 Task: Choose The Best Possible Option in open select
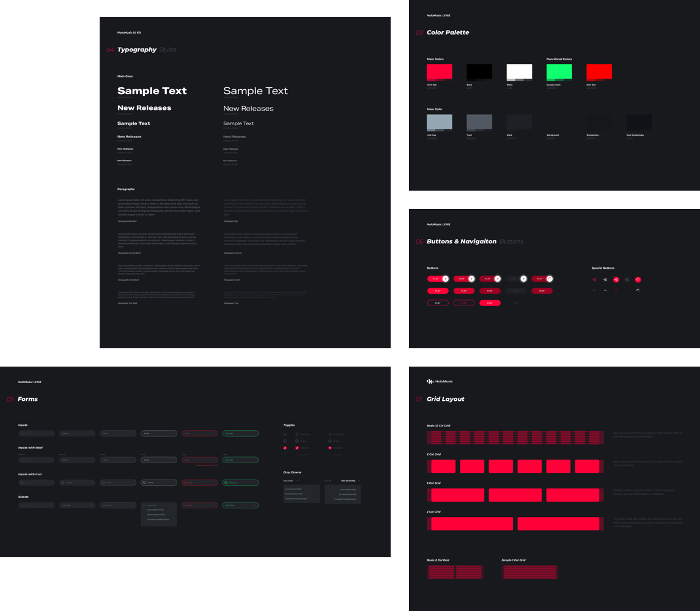[158, 519]
